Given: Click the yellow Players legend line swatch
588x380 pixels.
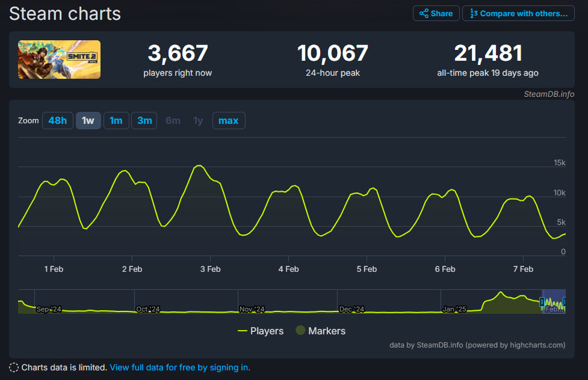Looking at the screenshot, I should coord(243,331).
